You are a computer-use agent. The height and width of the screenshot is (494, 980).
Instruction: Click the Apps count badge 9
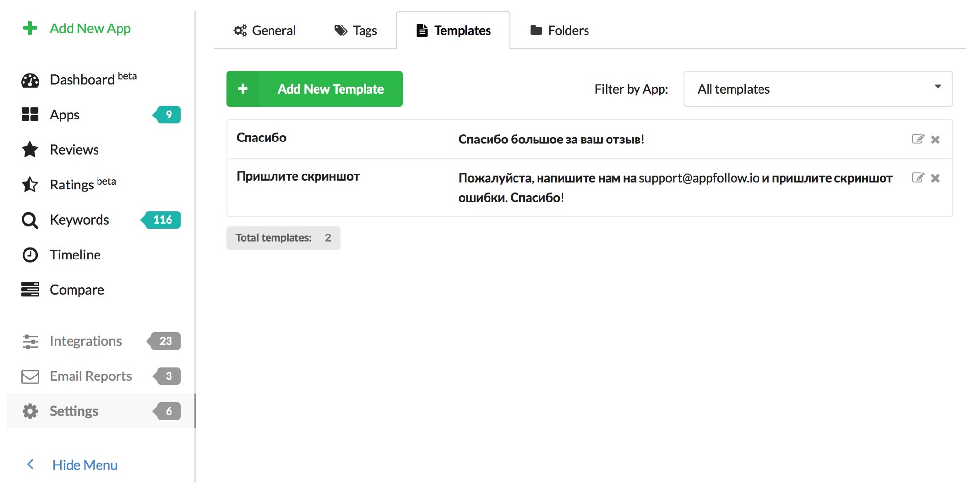[168, 115]
